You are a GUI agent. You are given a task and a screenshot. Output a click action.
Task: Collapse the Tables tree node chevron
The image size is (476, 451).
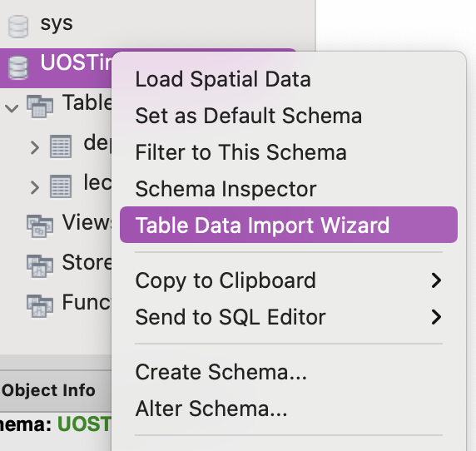12,108
